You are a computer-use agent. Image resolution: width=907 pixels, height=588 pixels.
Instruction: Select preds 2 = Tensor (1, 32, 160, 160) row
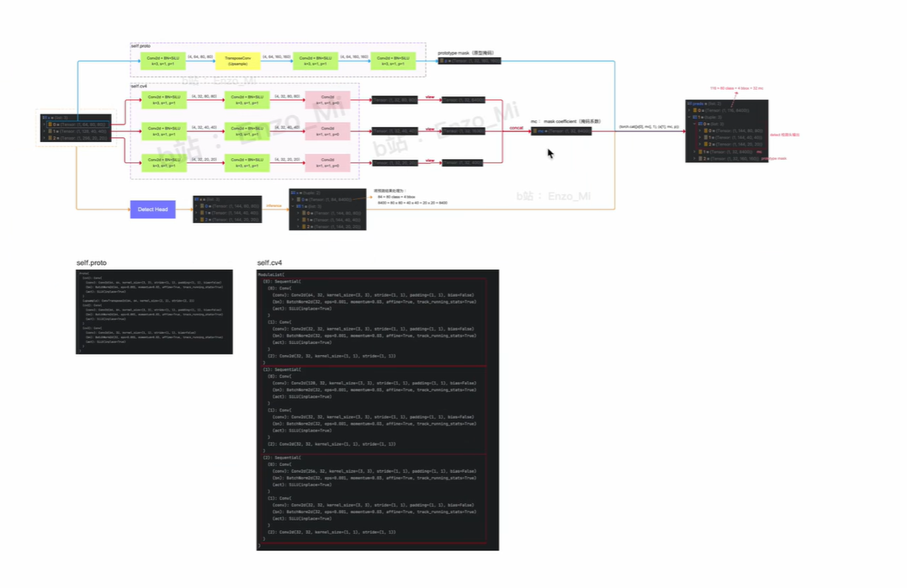point(727,158)
